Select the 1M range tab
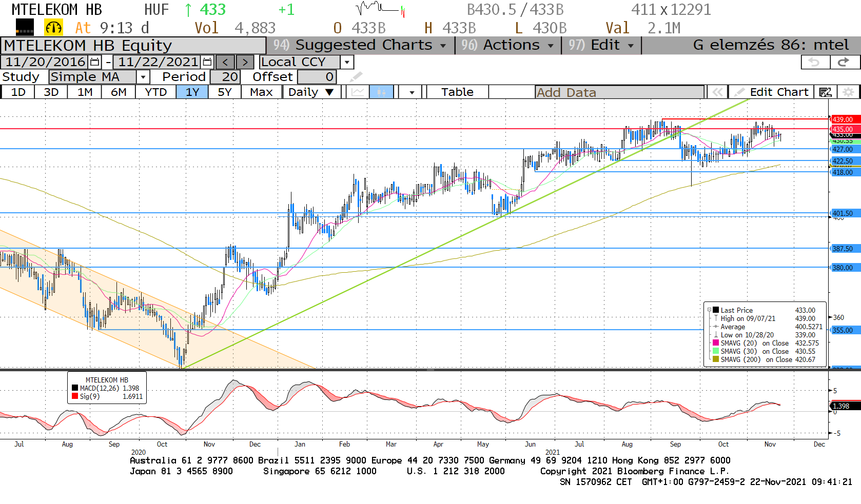Viewport: 861px width, 504px height. click(x=85, y=92)
